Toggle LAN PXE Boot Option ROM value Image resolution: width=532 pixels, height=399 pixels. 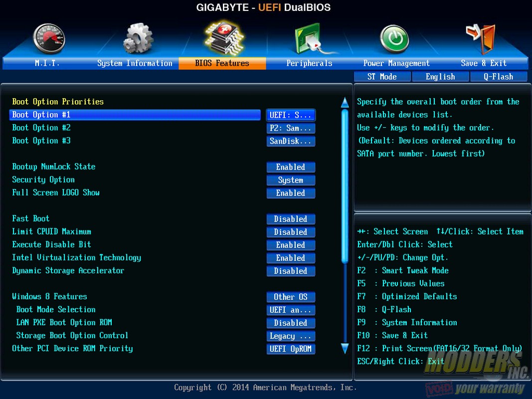pyautogui.click(x=291, y=323)
